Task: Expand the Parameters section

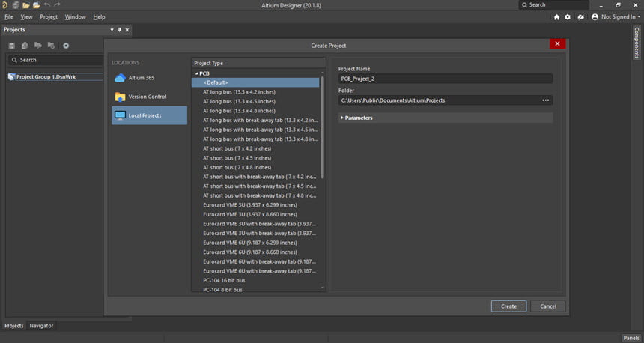Action: (342, 118)
